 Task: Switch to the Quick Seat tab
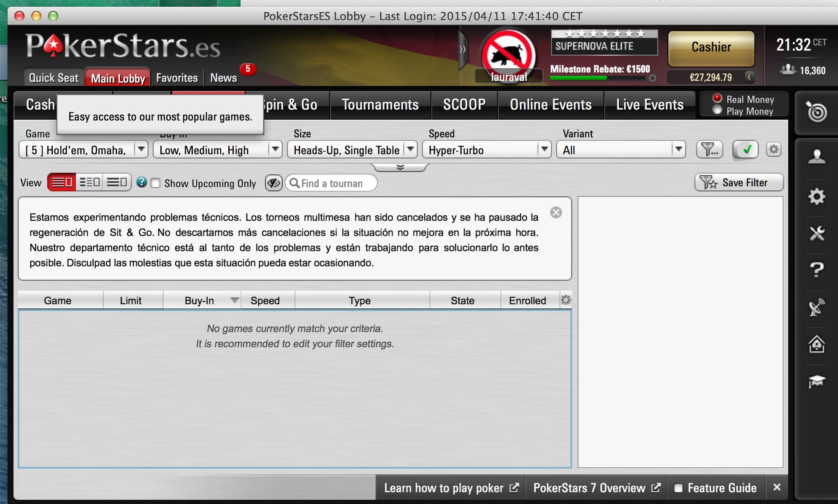point(54,78)
